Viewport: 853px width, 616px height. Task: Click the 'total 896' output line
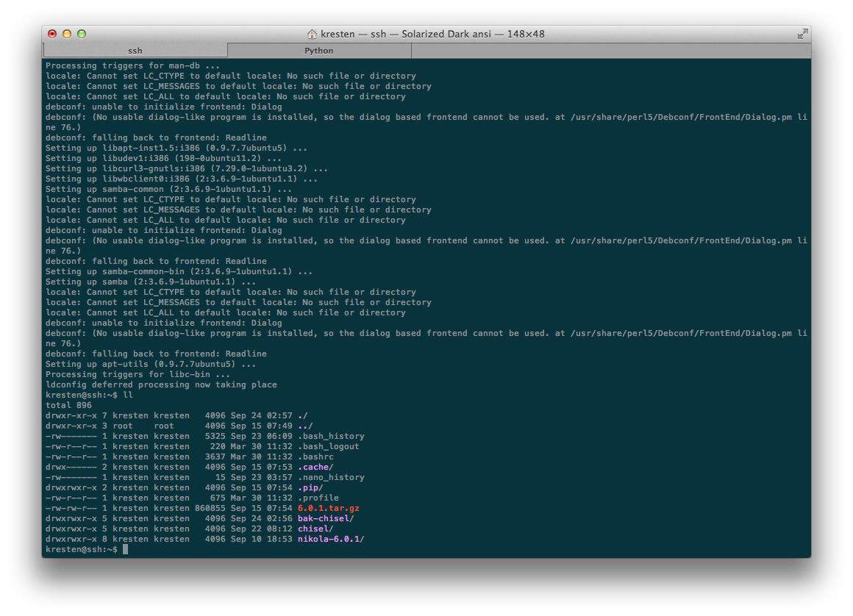point(68,405)
